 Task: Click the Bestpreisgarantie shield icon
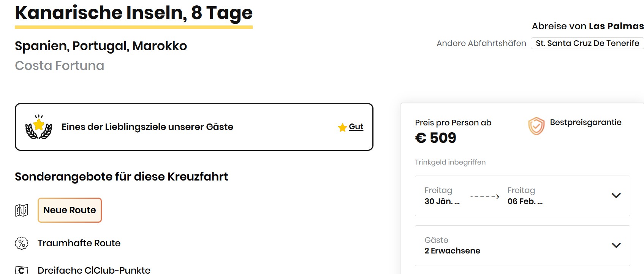point(536,125)
